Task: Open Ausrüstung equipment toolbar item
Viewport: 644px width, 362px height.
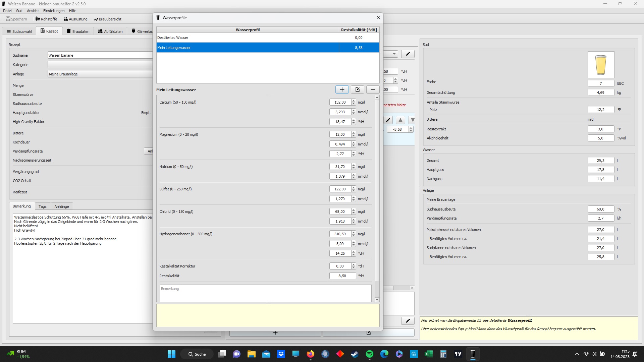Action: point(75,19)
